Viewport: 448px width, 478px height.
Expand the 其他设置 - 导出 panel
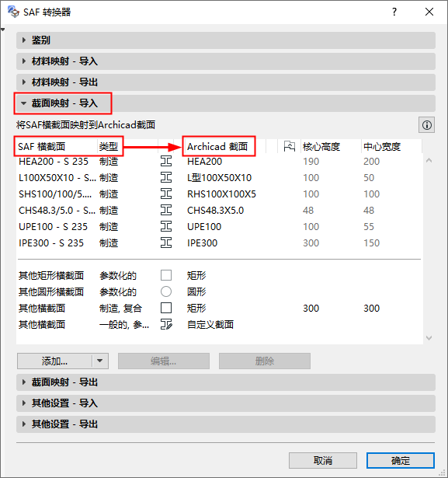coord(226,424)
